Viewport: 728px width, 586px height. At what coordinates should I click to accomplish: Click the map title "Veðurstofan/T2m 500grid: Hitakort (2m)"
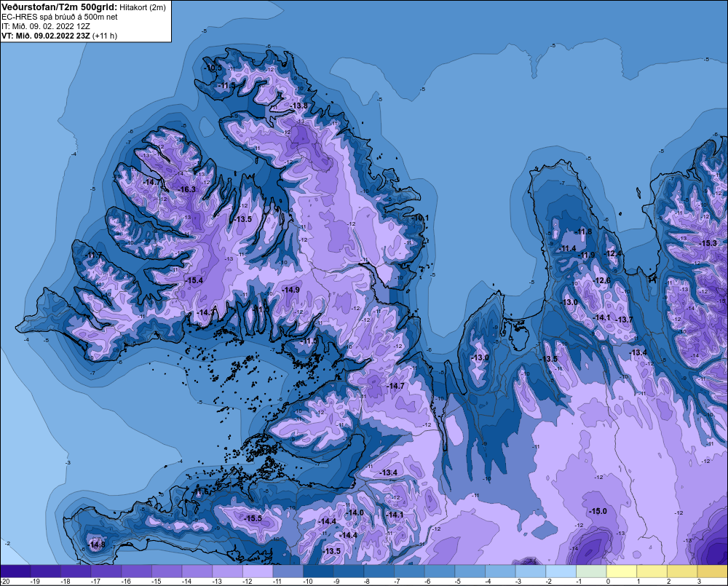point(84,7)
